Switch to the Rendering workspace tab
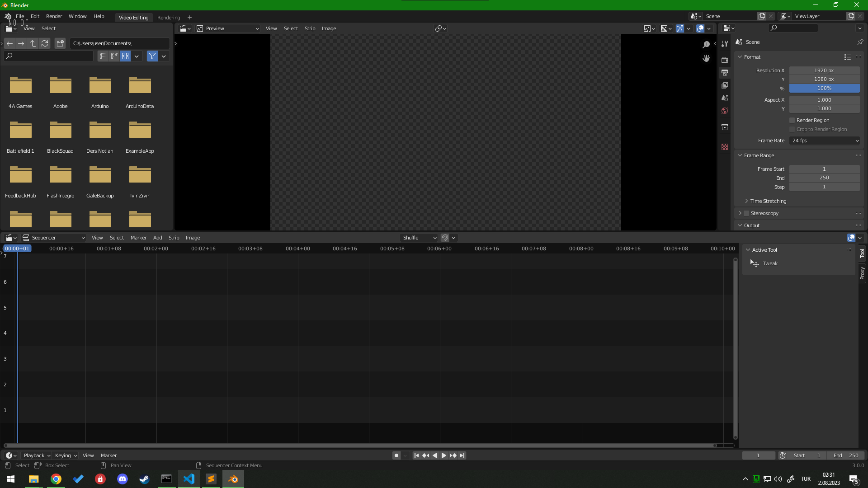The width and height of the screenshot is (868, 488). [169, 18]
